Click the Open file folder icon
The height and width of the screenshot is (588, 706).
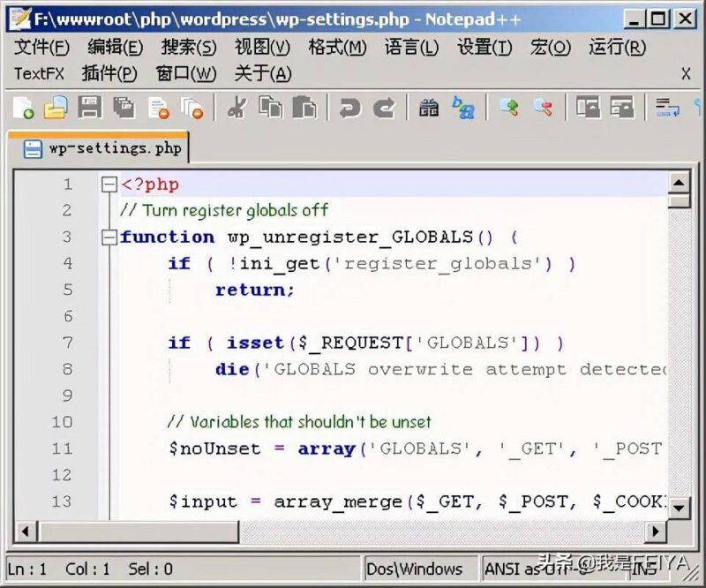pos(56,108)
